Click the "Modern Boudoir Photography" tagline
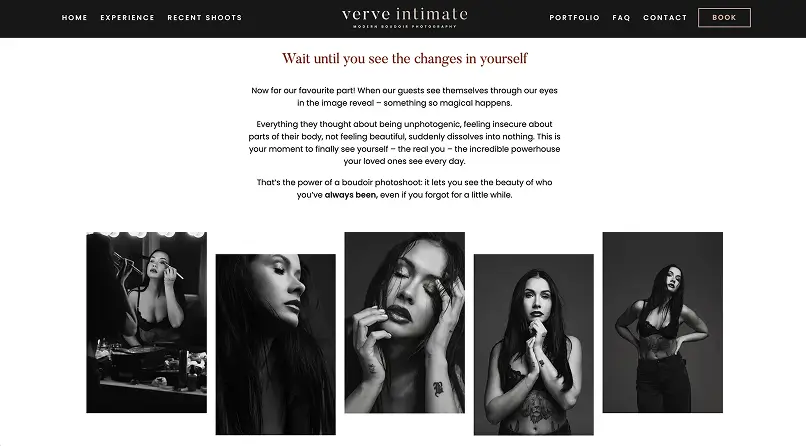Screen dimensions: 806x446 [x=405, y=27]
